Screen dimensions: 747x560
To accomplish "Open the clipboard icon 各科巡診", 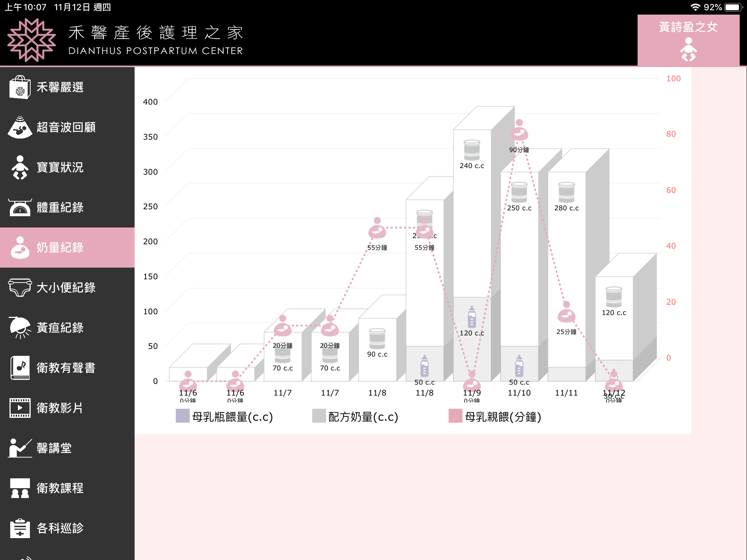I will tap(20, 528).
